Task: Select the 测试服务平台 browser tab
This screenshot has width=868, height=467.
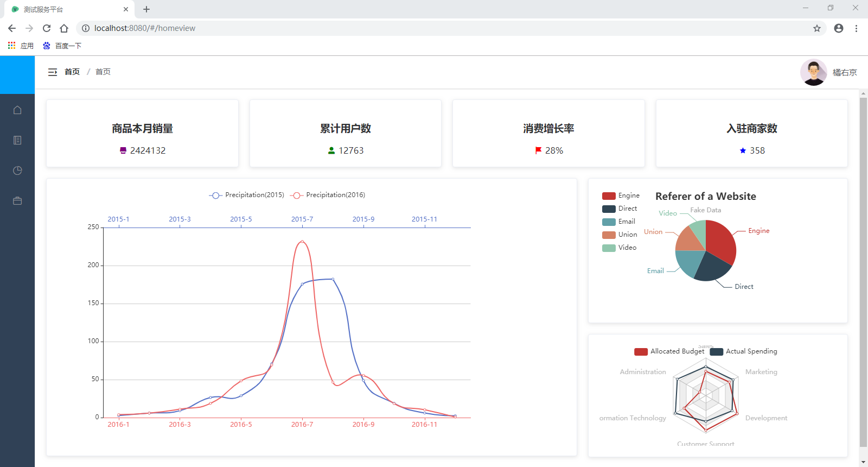Action: pyautogui.click(x=69, y=9)
